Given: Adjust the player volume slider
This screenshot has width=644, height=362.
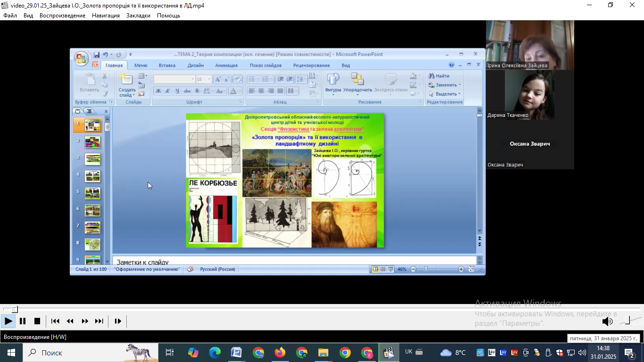Looking at the screenshot, I should 628,321.
